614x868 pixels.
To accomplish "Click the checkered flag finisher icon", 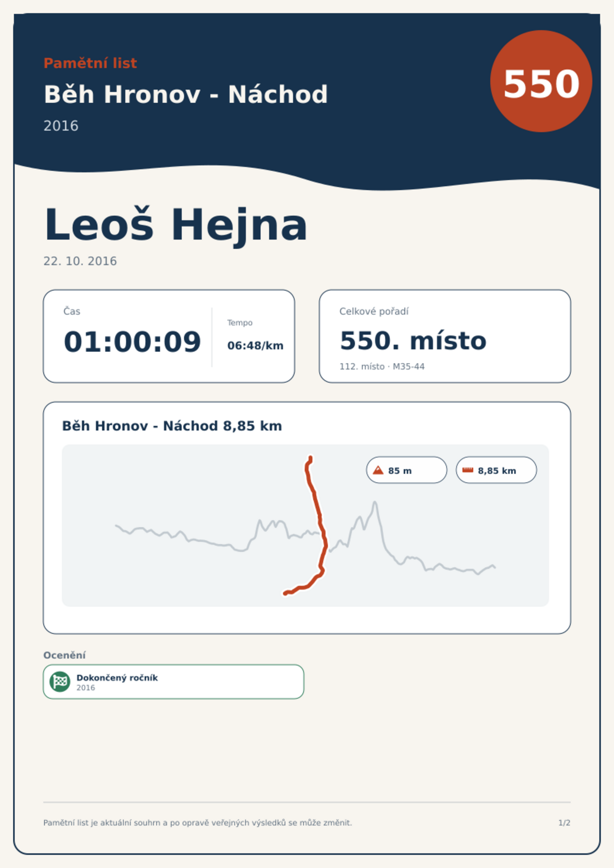I will [x=60, y=681].
